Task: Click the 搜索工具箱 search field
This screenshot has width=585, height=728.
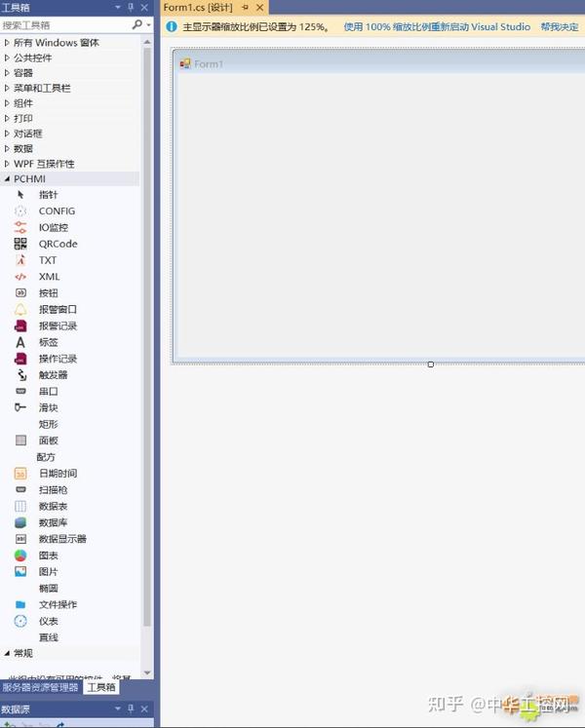Action: click(65, 25)
